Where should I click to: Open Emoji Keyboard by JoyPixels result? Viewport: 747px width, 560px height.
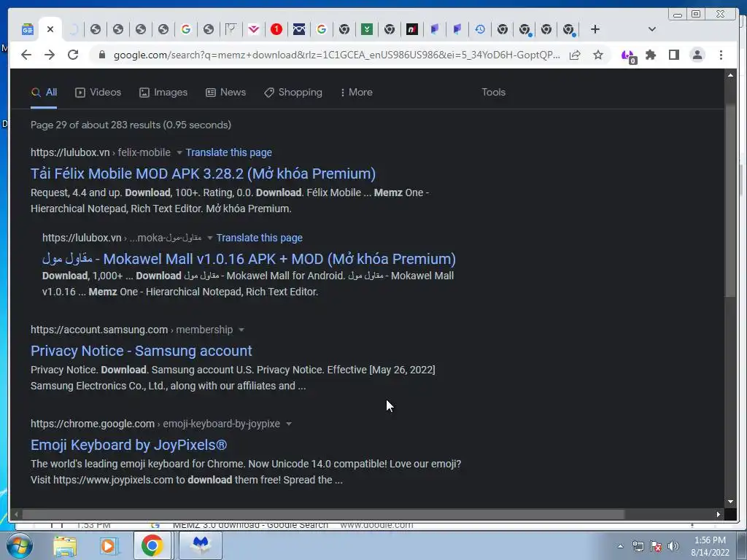pyautogui.click(x=128, y=445)
